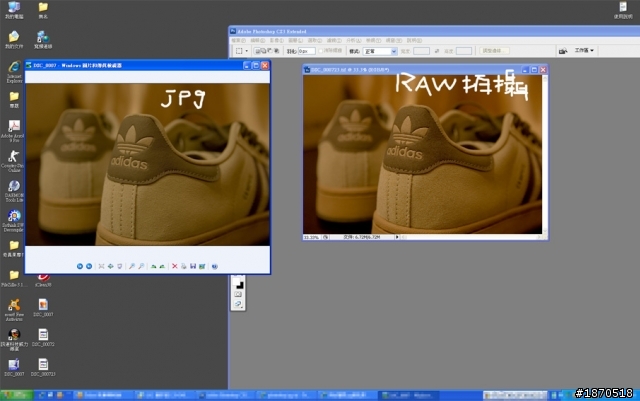Open Adobe Acrobat 9 Pro desktop icon
This screenshot has height=401, width=640.
tap(13, 131)
